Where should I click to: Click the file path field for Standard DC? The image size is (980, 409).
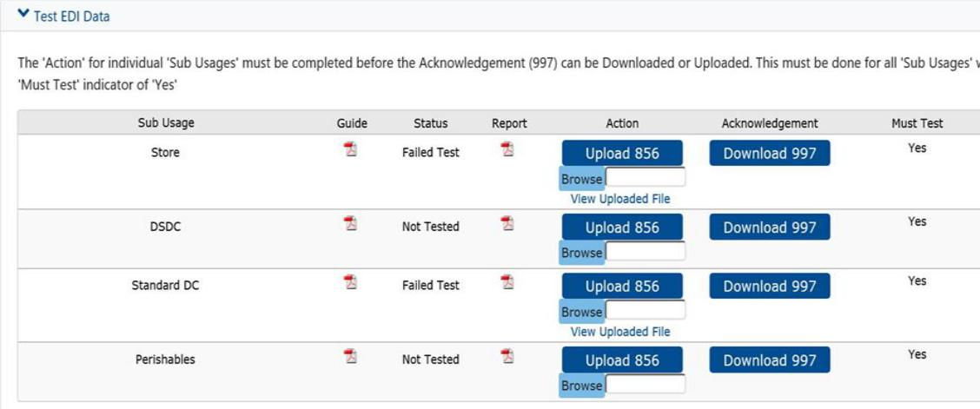point(646,311)
